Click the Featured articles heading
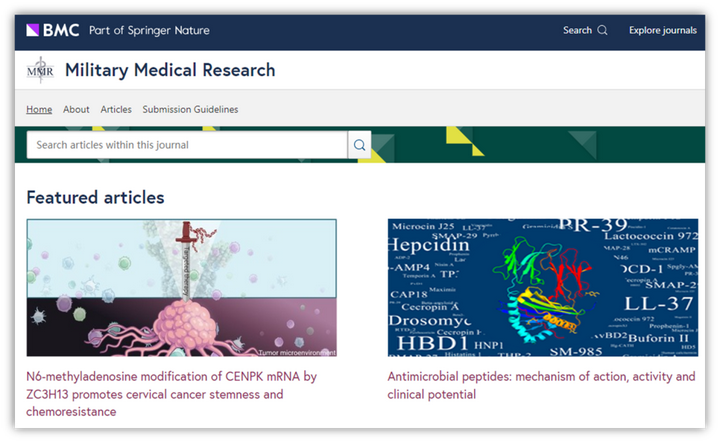Screen dimensions: 720x443 pyautogui.click(x=95, y=197)
